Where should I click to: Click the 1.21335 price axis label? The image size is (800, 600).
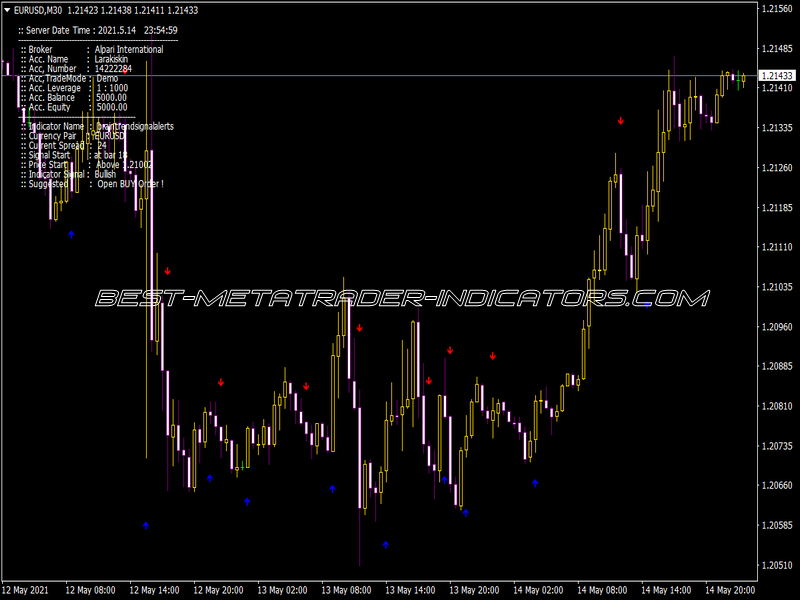coord(777,128)
